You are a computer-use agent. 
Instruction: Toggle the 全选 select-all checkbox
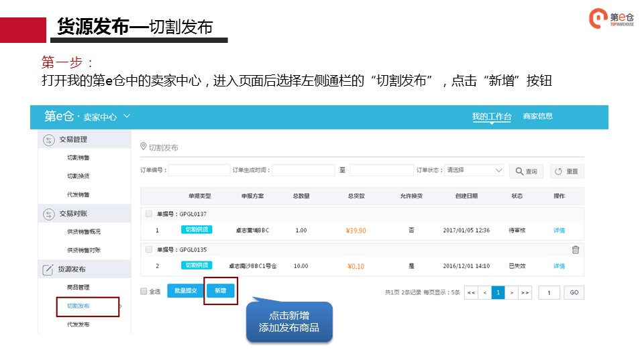144,291
